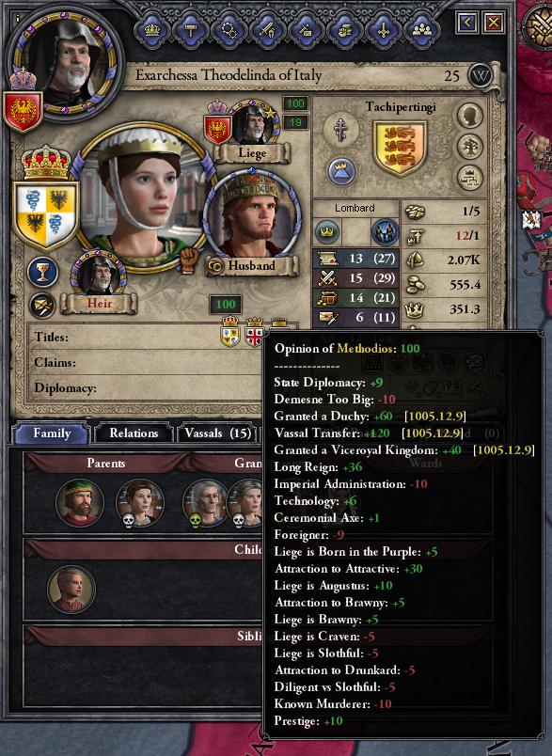Image resolution: width=552 pixels, height=756 pixels.
Task: Click the goblet ambition icon
Action: click(43, 272)
